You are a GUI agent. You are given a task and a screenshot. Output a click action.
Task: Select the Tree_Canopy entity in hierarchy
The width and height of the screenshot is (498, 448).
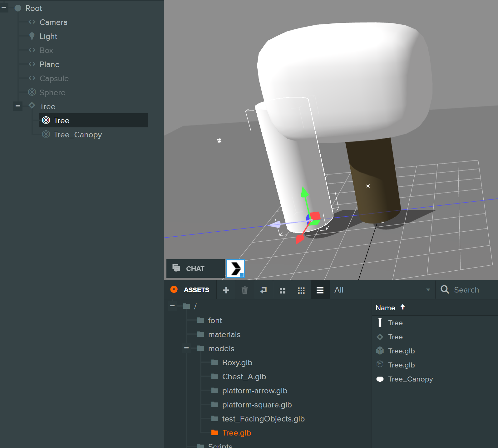pyautogui.click(x=78, y=135)
